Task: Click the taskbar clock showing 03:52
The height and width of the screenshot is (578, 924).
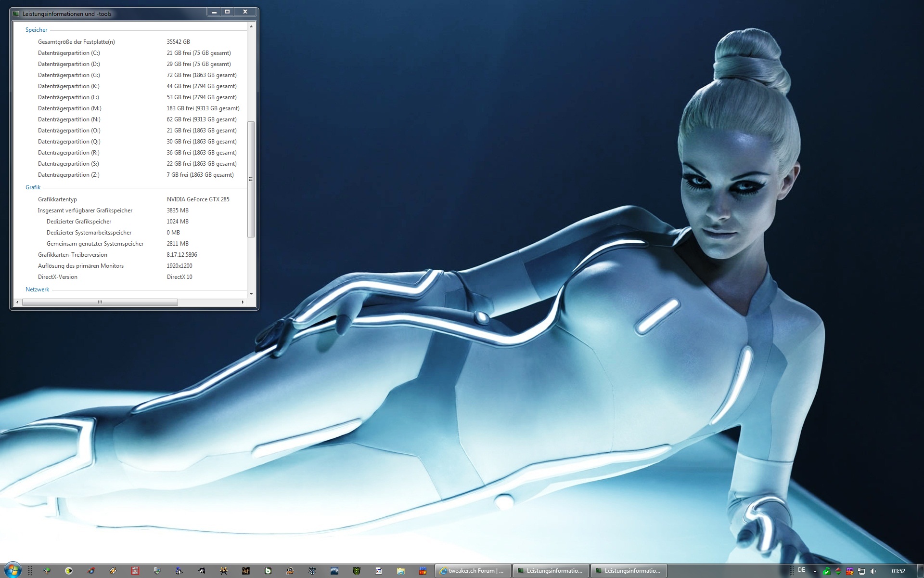Action: (x=898, y=571)
